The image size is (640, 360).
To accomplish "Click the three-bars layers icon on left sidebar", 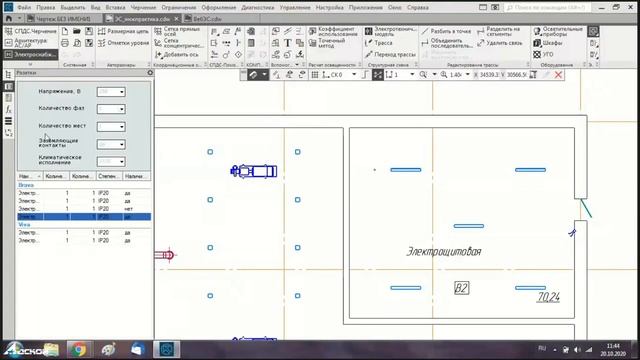I will pos(8,121).
